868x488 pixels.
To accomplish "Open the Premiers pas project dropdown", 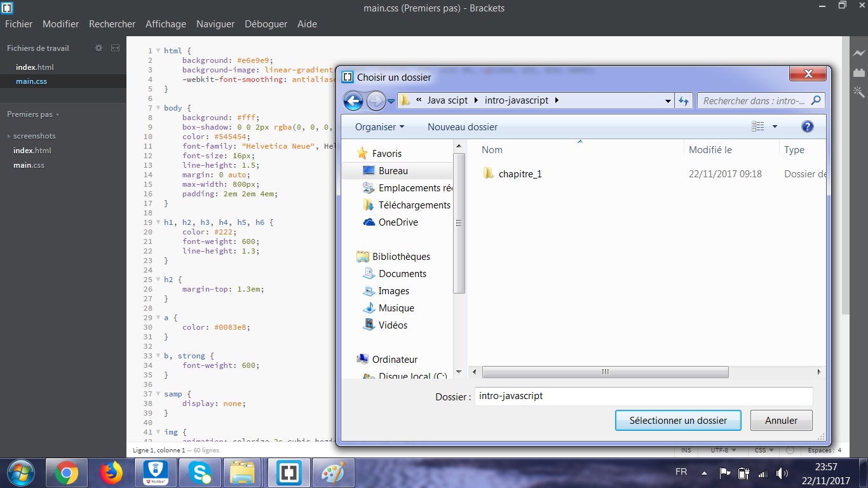I will pyautogui.click(x=33, y=114).
